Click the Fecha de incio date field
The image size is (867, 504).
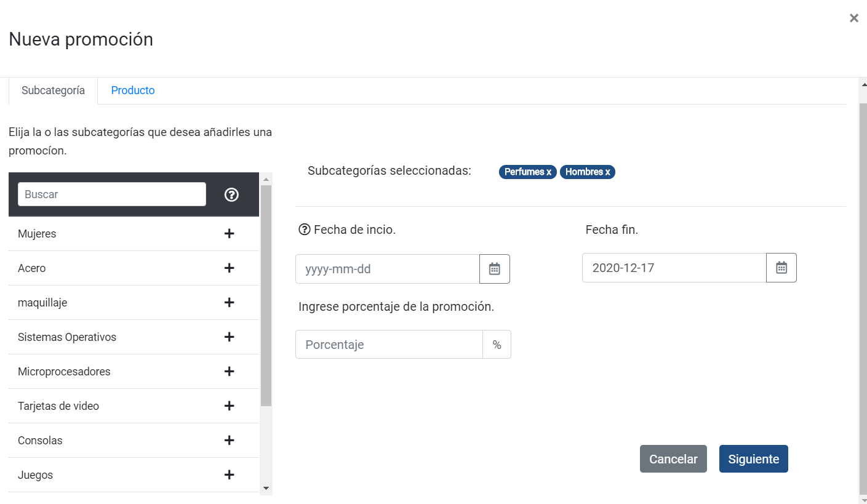[388, 269]
